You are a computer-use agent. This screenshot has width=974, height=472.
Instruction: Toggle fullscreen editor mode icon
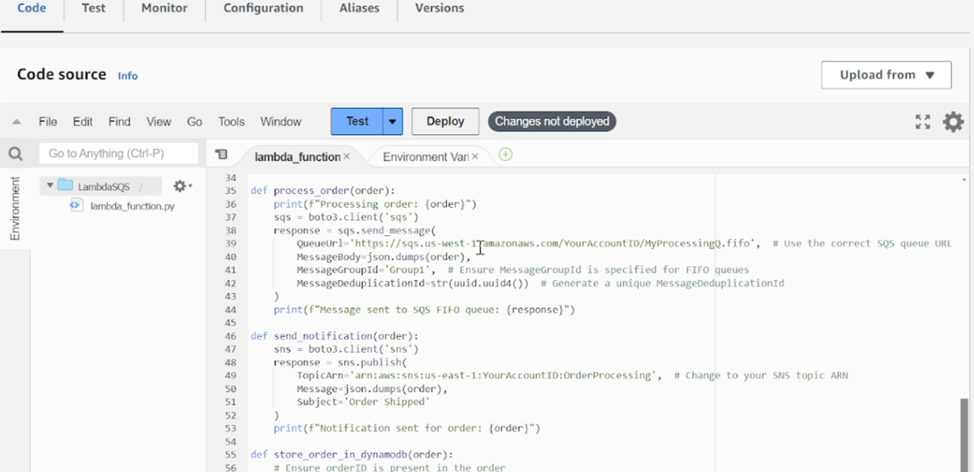point(923,122)
